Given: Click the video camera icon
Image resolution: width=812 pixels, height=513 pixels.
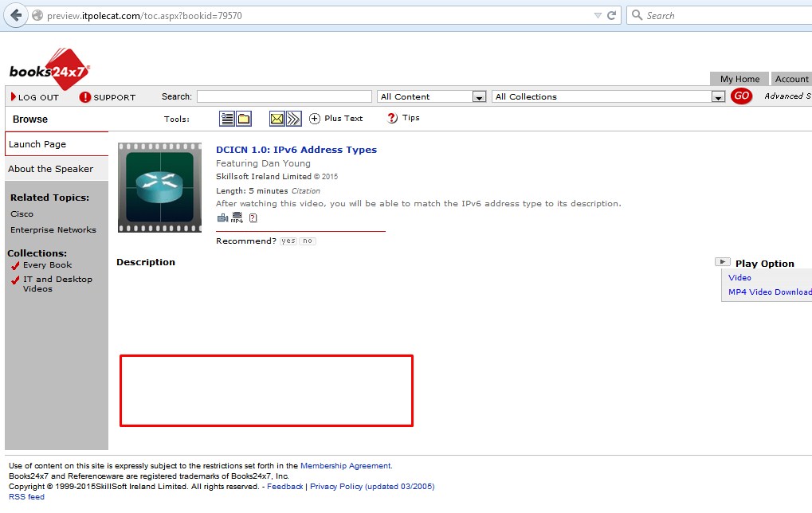Looking at the screenshot, I should coord(222,218).
